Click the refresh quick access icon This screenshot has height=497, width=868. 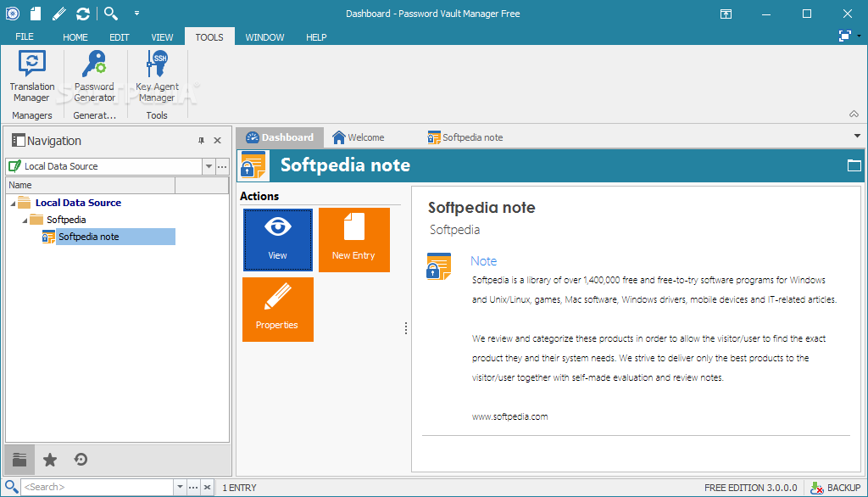point(83,14)
